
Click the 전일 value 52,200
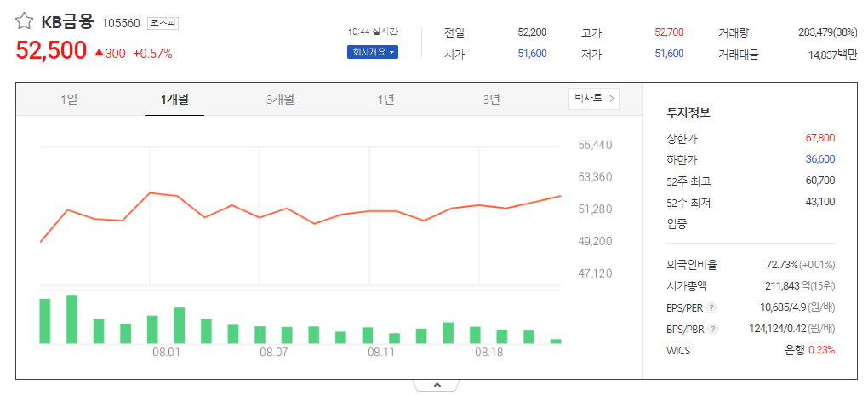tap(532, 32)
